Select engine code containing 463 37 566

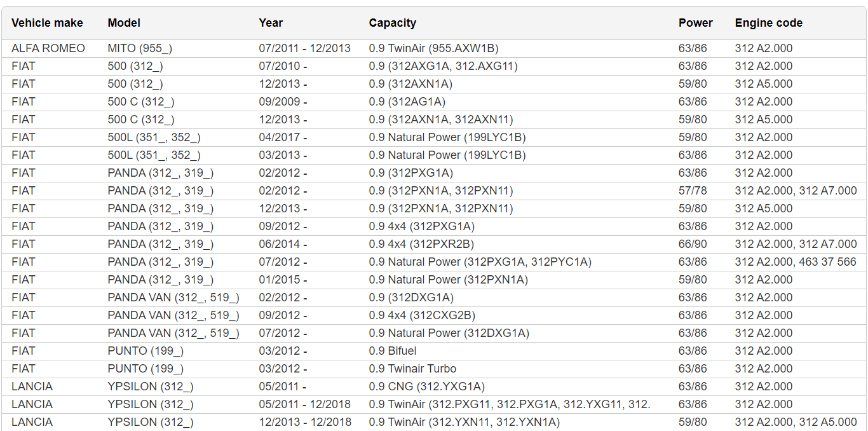coord(795,262)
